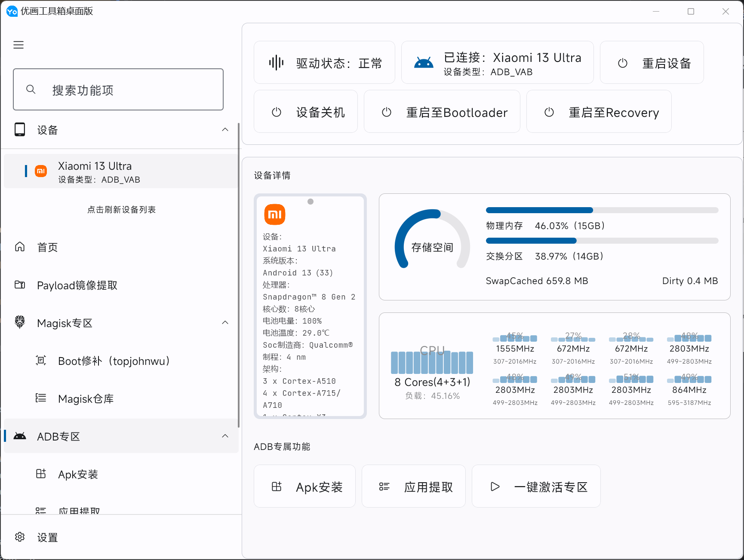Click the 应用提取 card

point(414,487)
